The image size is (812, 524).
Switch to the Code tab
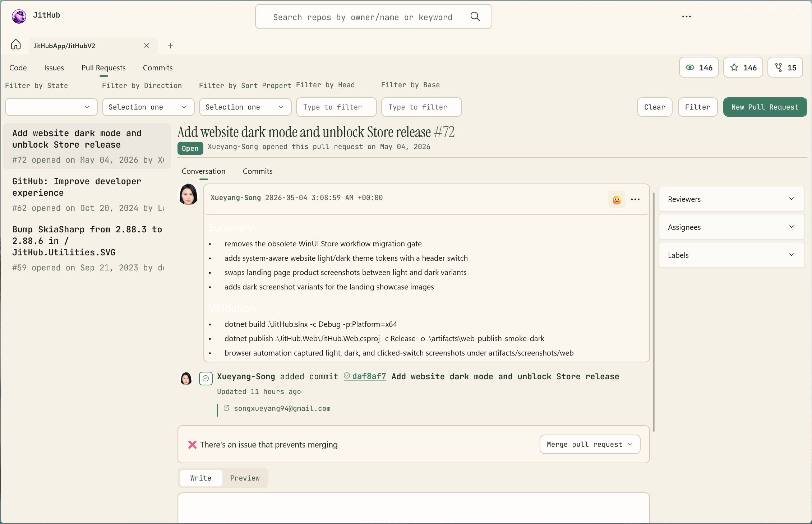tap(18, 68)
